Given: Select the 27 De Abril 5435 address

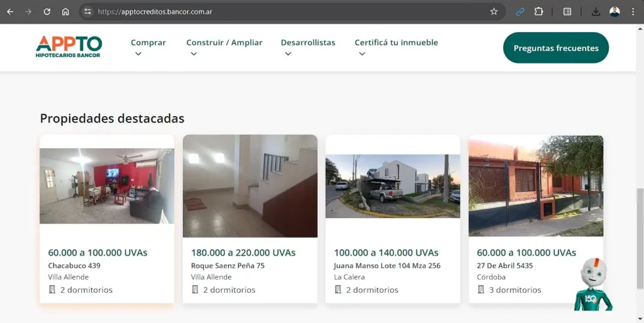Looking at the screenshot, I should 505,266.
